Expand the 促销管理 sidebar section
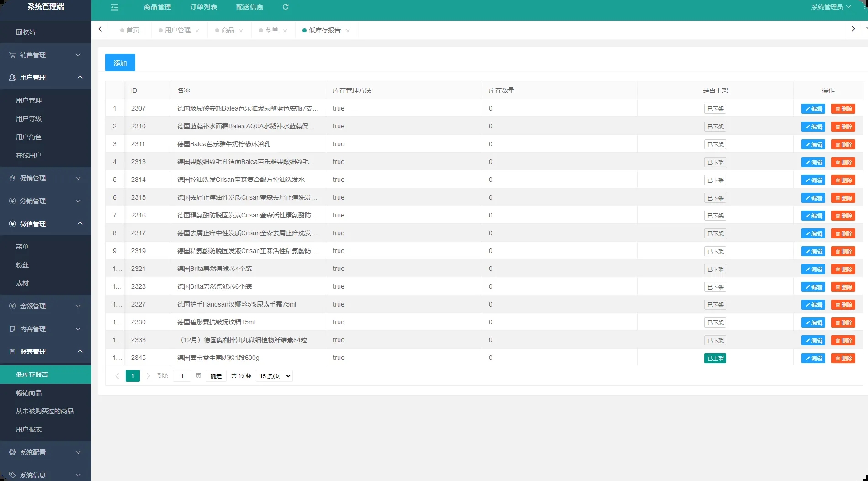The height and width of the screenshot is (481, 868). [46, 178]
